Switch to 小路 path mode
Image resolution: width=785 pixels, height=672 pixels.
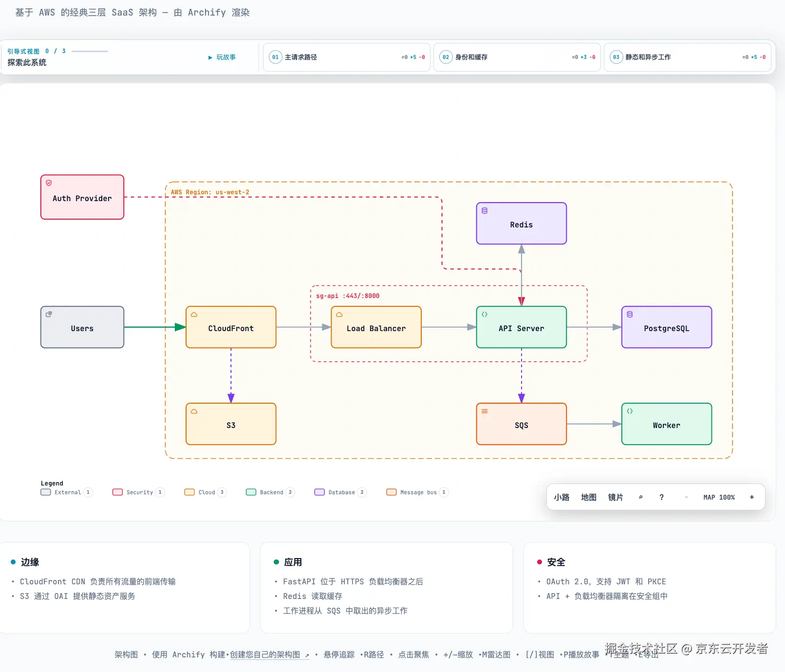[x=561, y=497]
